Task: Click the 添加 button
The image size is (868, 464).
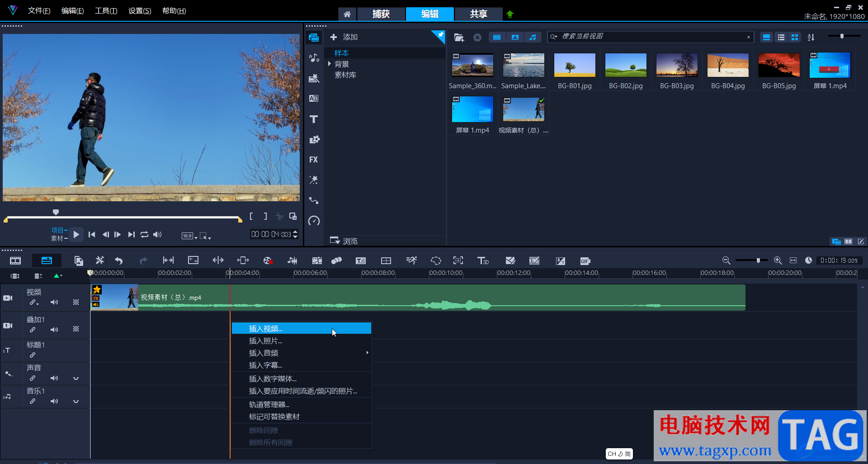Action: click(x=344, y=37)
